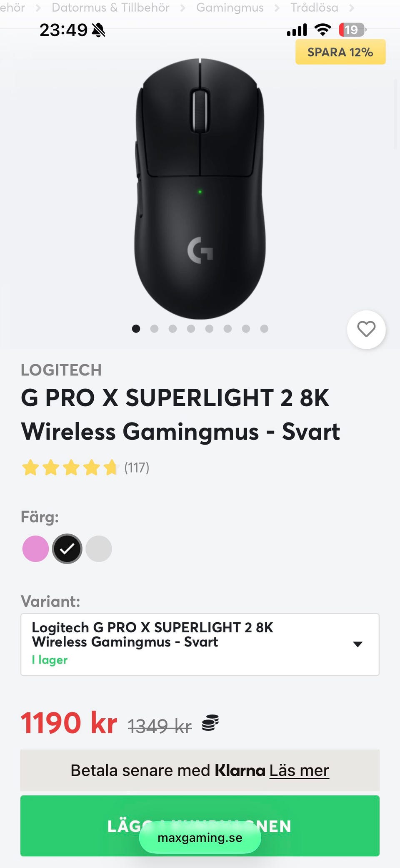Open the review count (117)
The image size is (400, 868).
pyautogui.click(x=137, y=468)
